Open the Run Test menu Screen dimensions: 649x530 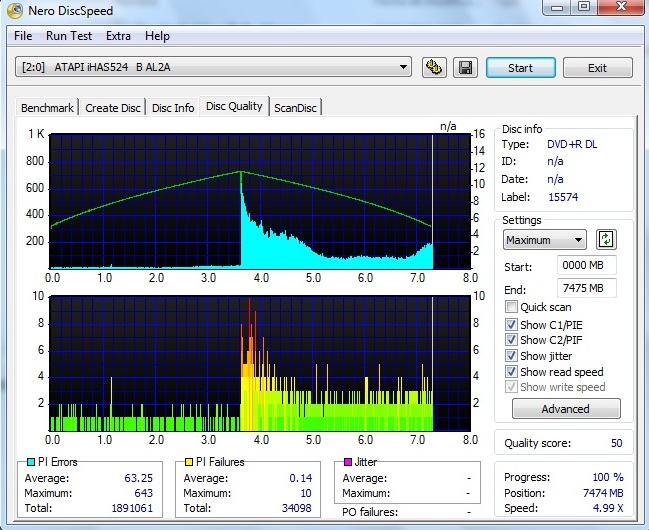click(68, 36)
